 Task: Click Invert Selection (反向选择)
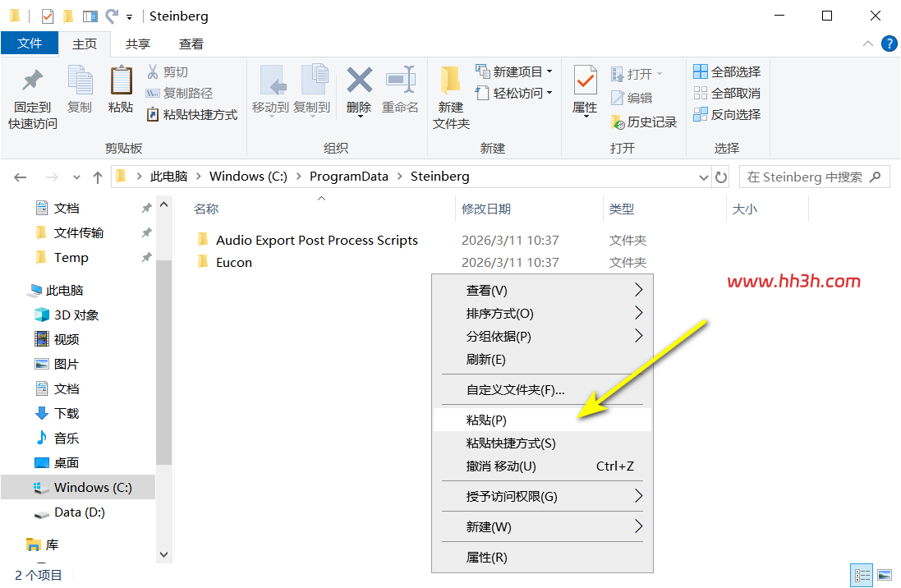tap(727, 114)
